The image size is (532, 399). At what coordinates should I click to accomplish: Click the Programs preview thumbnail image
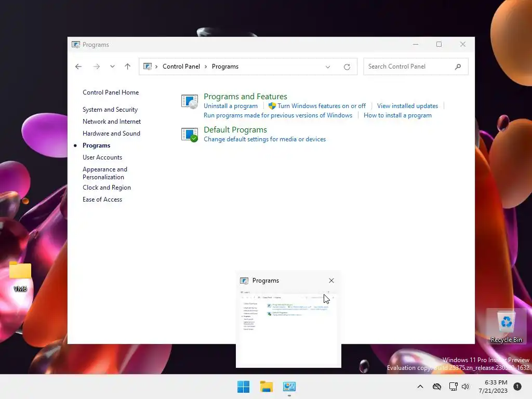click(x=288, y=327)
